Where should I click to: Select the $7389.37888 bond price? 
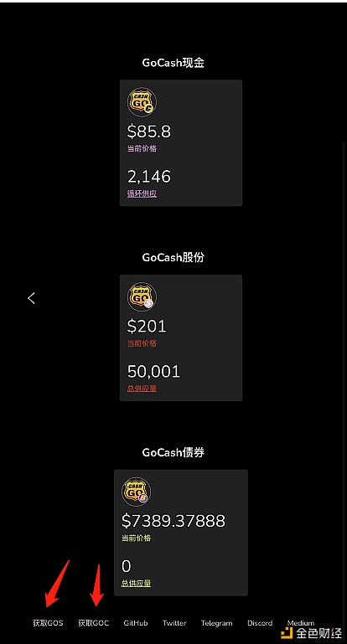coord(173,521)
